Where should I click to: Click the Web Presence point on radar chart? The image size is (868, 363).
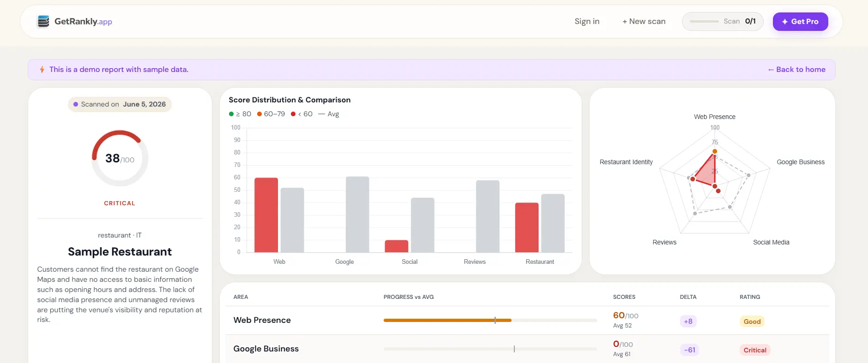(715, 151)
